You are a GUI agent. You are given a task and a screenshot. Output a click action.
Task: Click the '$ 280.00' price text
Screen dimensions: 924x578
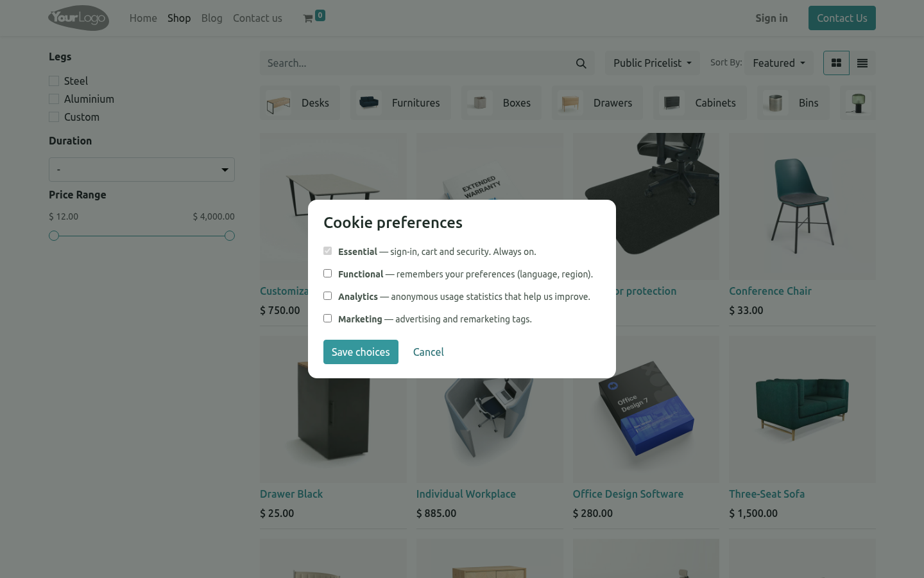(593, 513)
